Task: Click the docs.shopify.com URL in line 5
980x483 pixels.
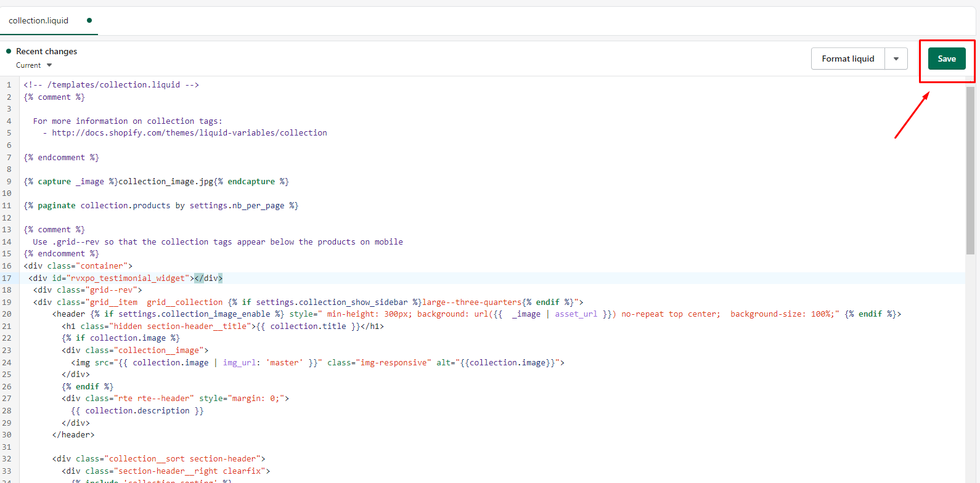Action: point(189,132)
